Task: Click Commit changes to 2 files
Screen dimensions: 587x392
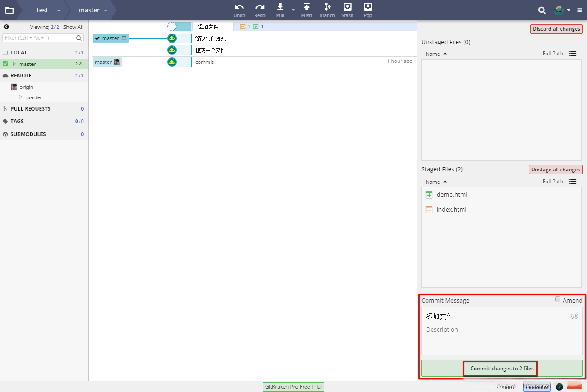Action: (502, 368)
